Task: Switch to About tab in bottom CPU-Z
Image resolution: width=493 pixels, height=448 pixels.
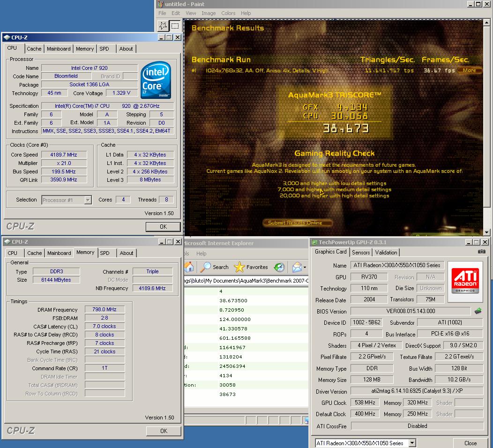Action: [127, 253]
